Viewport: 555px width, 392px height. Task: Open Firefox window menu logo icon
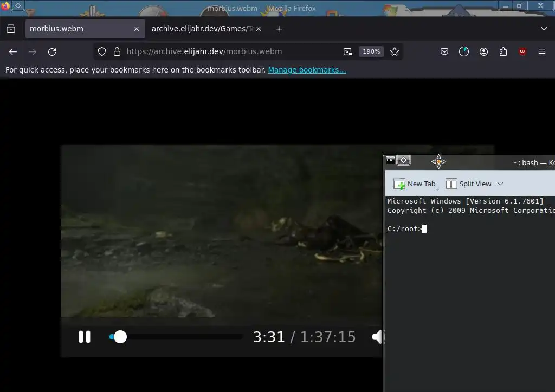tap(5, 6)
